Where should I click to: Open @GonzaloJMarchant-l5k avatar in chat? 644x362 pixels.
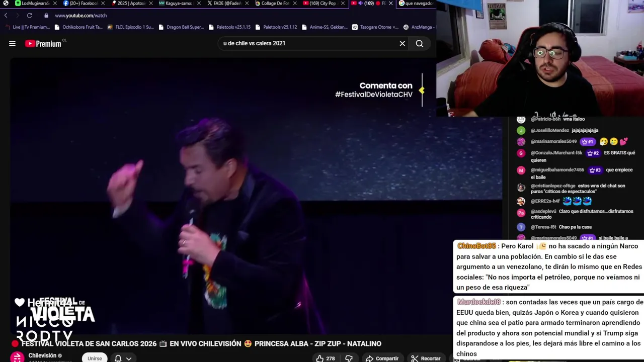521,153
